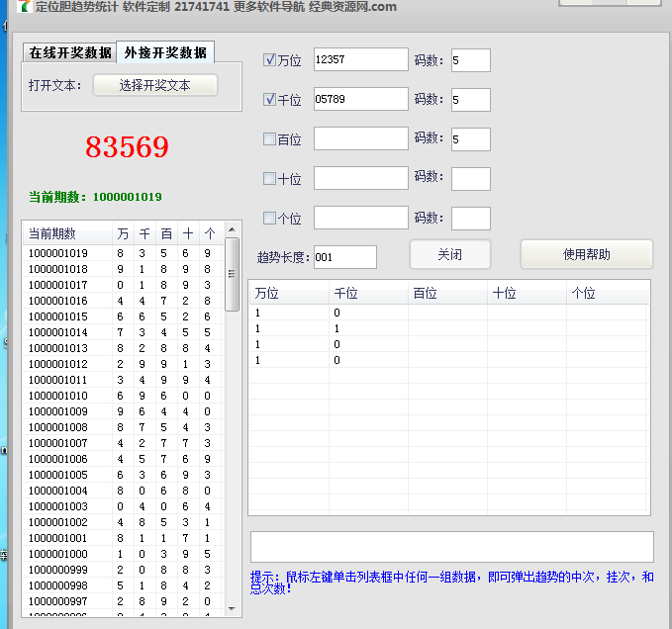Click scroll-down arrow of draw list
The image size is (672, 629).
click(232, 608)
